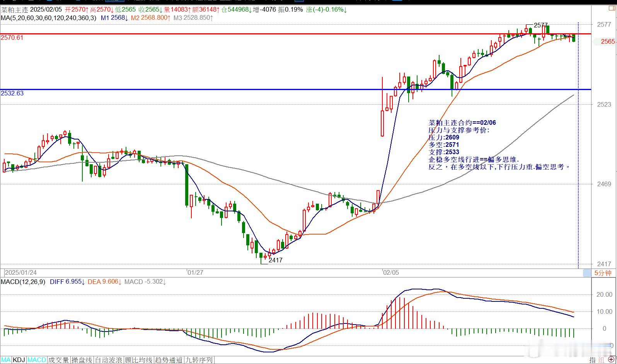
Task: Click the 2025/01/24 date on time axis
Action: (20, 272)
